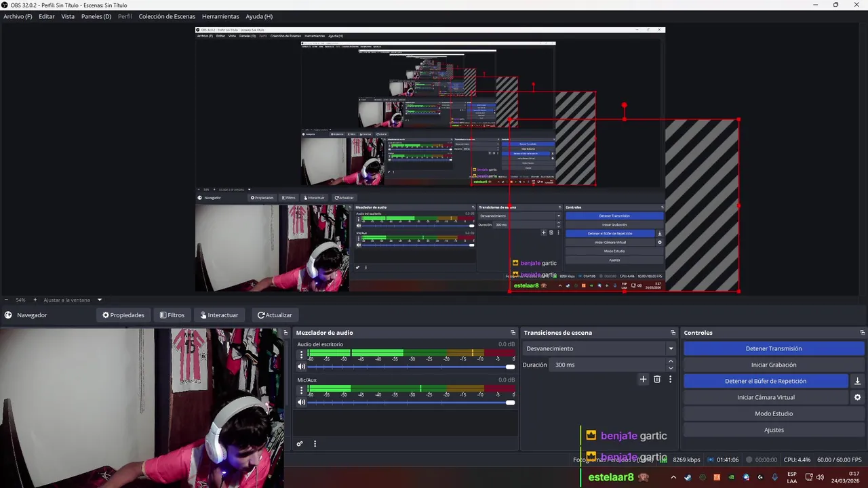Screen dimensions: 868x488
Task: Open the Archivo (F) menu
Action: point(18,16)
